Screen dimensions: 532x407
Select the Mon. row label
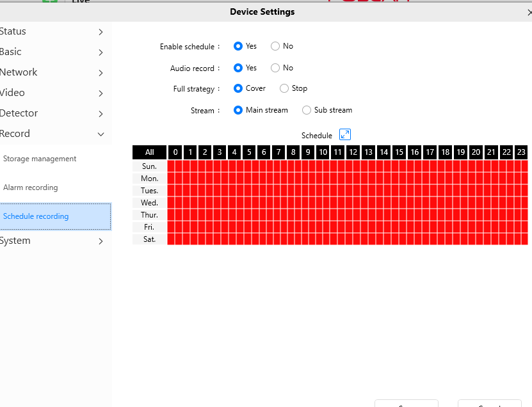pyautogui.click(x=150, y=179)
